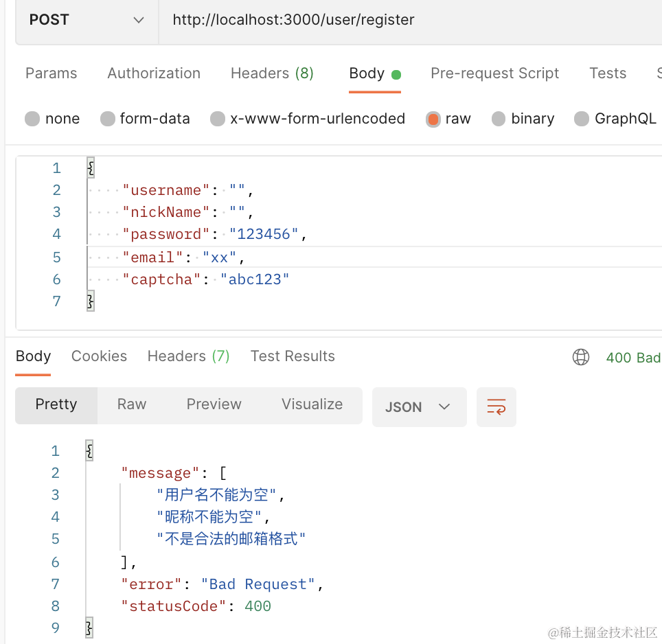The height and width of the screenshot is (644, 662).
Task: Show the response Cookies tab
Action: pyautogui.click(x=99, y=356)
